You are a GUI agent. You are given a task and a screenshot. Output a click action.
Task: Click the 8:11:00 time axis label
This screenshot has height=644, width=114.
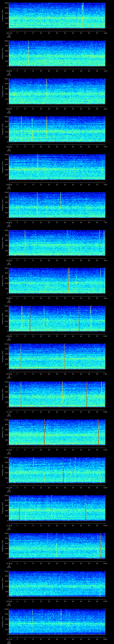point(9,412)
